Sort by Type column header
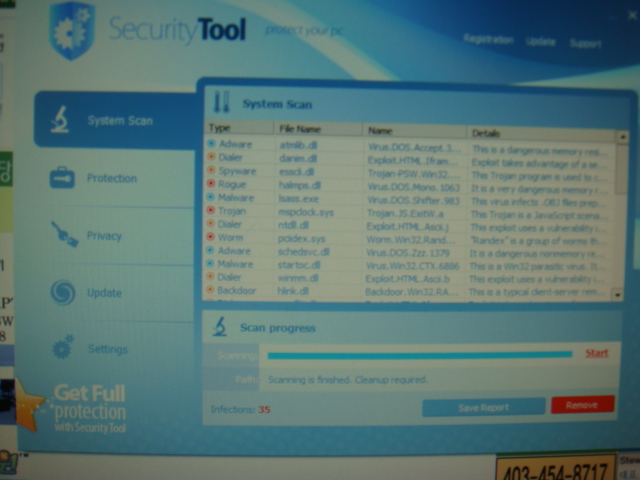The width and height of the screenshot is (640, 480). point(239,128)
